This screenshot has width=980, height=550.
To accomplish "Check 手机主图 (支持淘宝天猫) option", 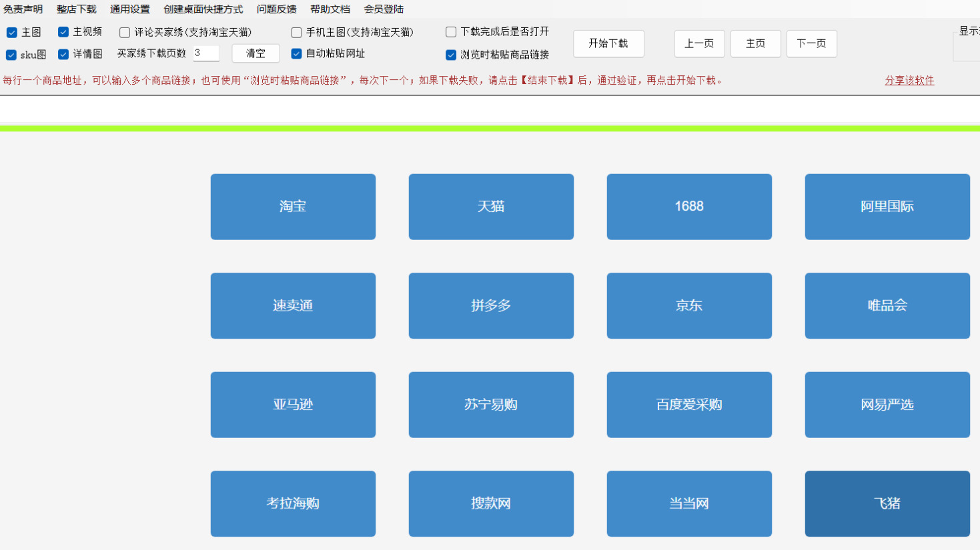I will click(297, 33).
